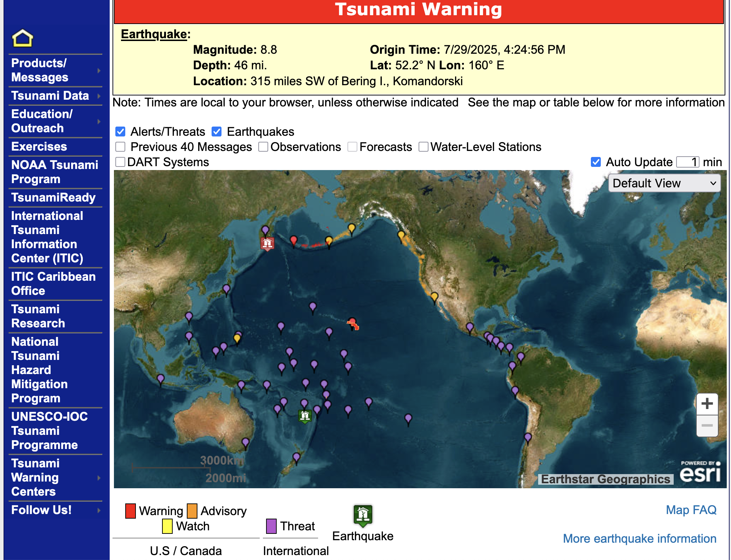Enable the Forecasts checkbox
Image resolution: width=731 pixels, height=560 pixels.
point(352,147)
